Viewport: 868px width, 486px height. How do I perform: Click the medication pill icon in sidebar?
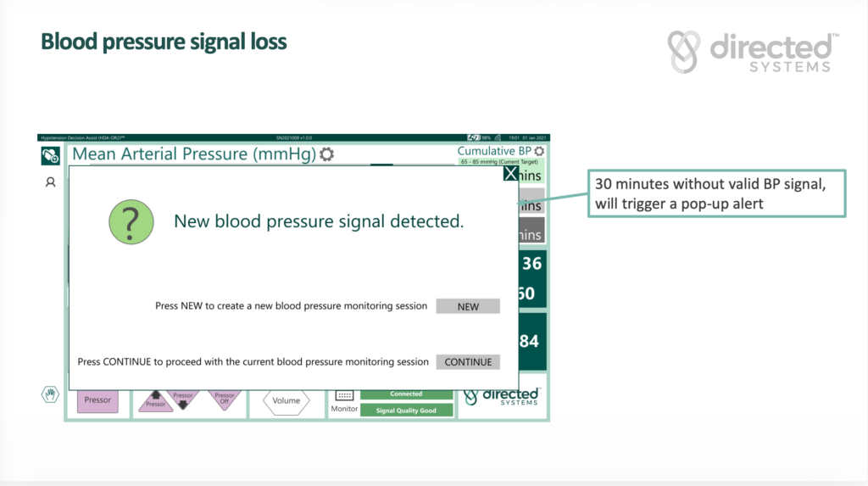pyautogui.click(x=50, y=155)
